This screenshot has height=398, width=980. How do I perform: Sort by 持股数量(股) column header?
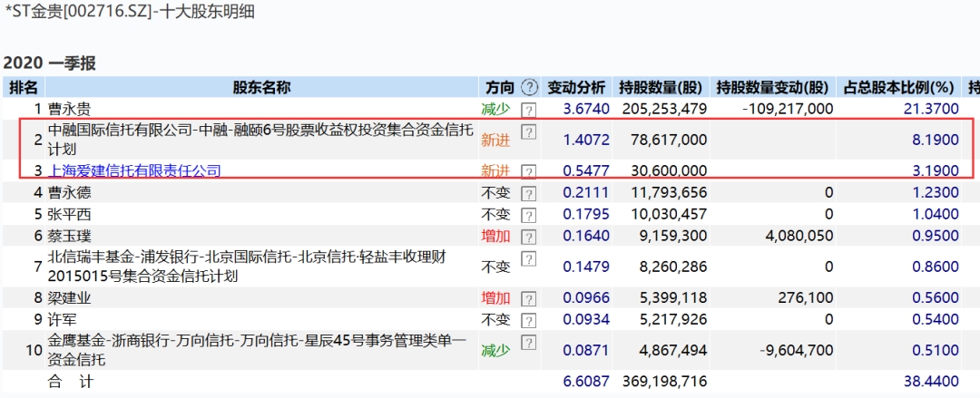[x=661, y=88]
